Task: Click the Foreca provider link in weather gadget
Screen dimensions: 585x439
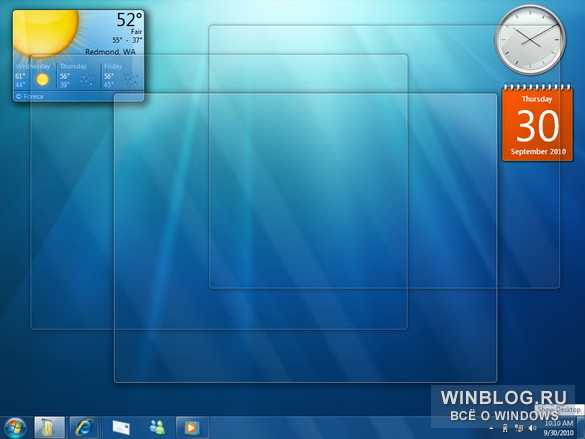Action: coord(30,97)
